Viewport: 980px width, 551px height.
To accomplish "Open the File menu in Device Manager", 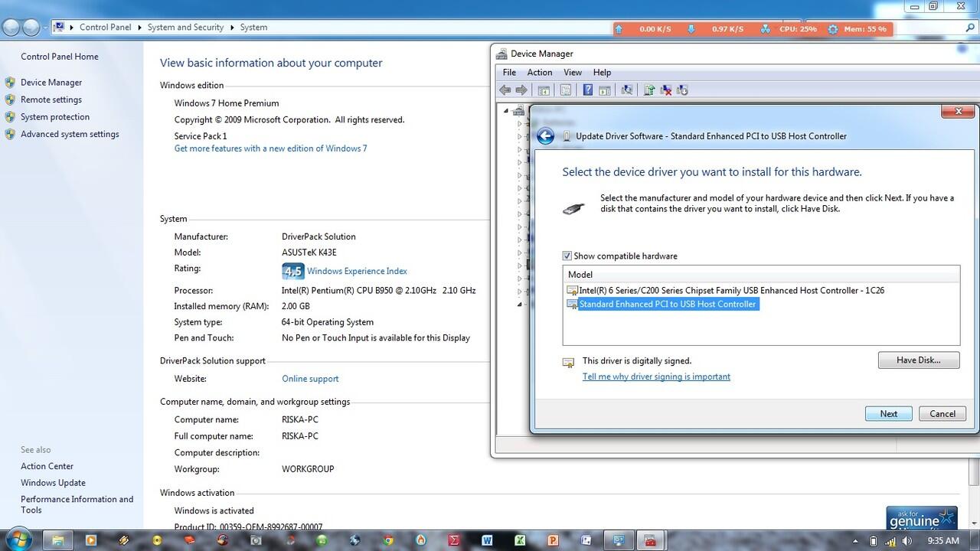I will click(509, 73).
